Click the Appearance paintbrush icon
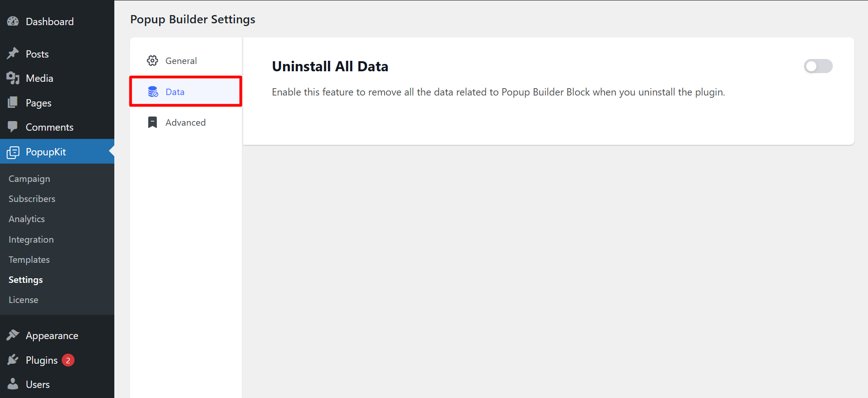Screen dimensions: 868x398 13,335
